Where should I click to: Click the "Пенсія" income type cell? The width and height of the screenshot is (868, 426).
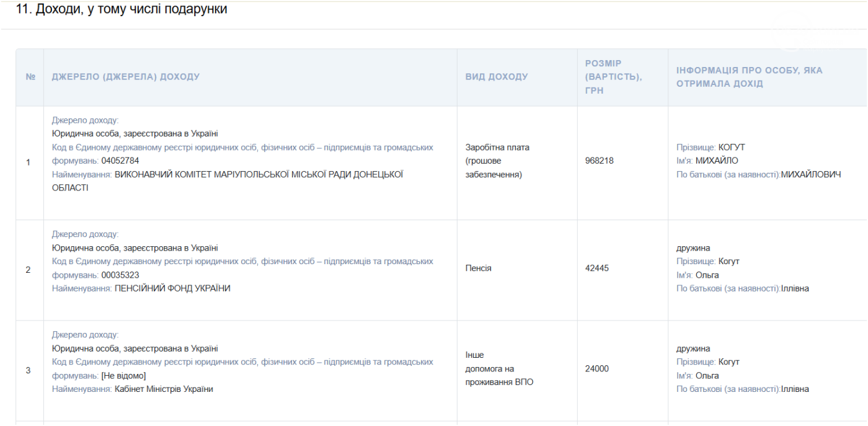(x=479, y=268)
